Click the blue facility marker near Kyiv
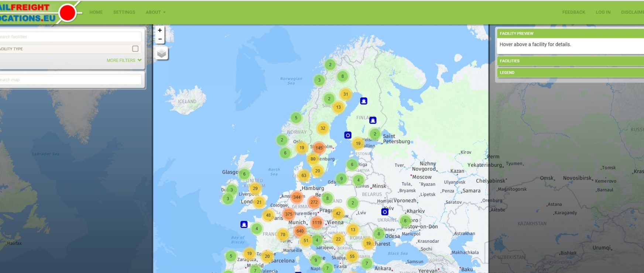Image resolution: width=644 pixels, height=273 pixels. click(x=385, y=212)
